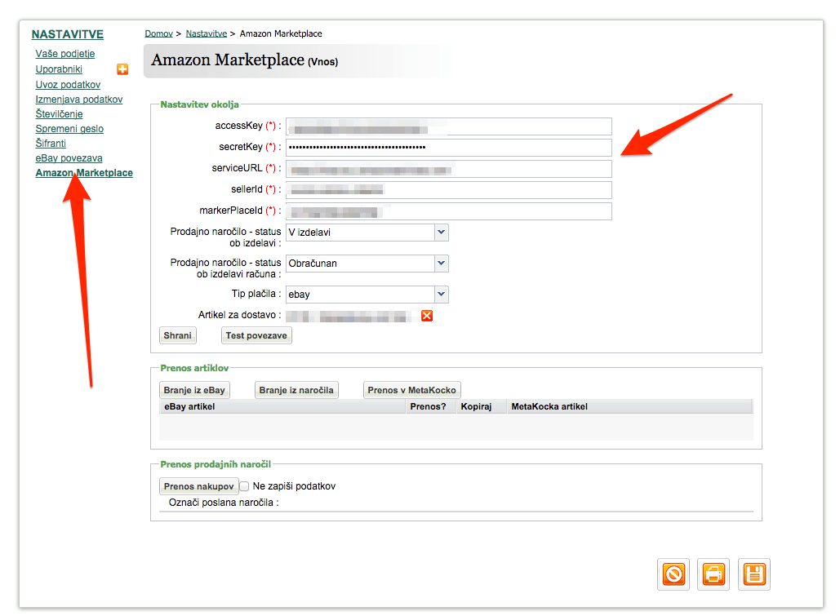Viewport: 840px width, 616px height.
Task: Click Prenos v MetaKocko button
Action: coord(412,390)
